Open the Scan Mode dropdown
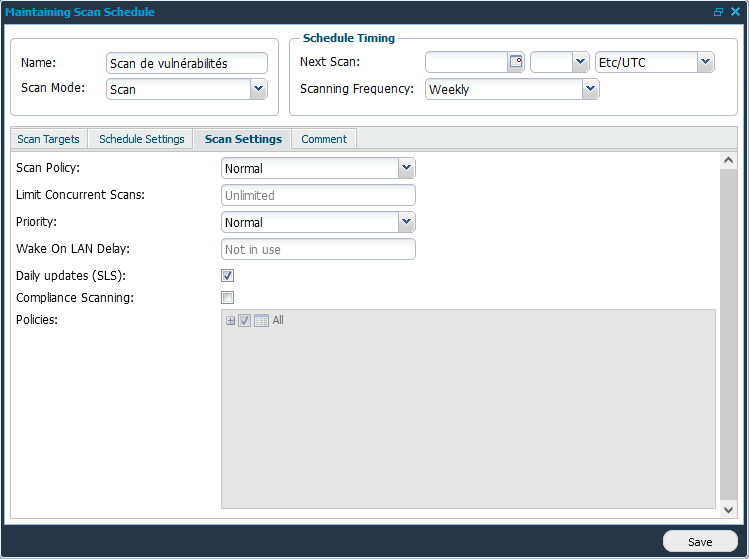 pos(258,89)
